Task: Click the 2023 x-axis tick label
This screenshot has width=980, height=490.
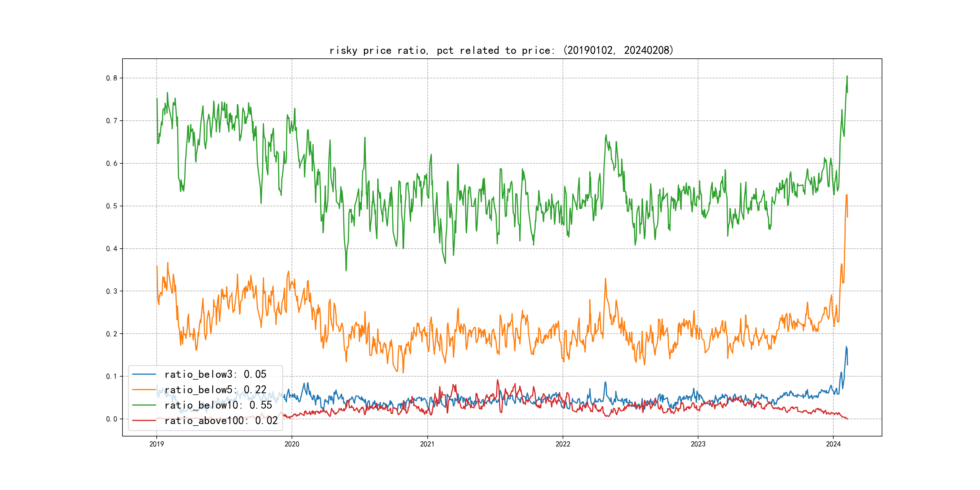Action: 698,444
